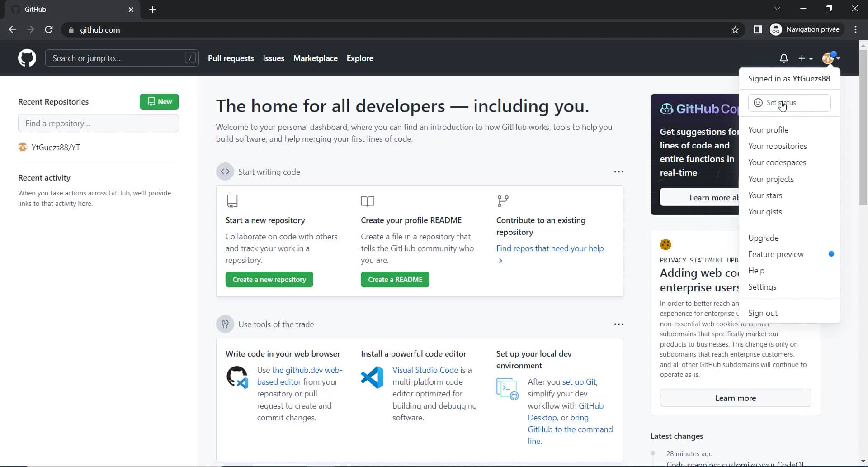The width and height of the screenshot is (868, 467).
Task: Open Marketplace in the header
Action: (316, 58)
